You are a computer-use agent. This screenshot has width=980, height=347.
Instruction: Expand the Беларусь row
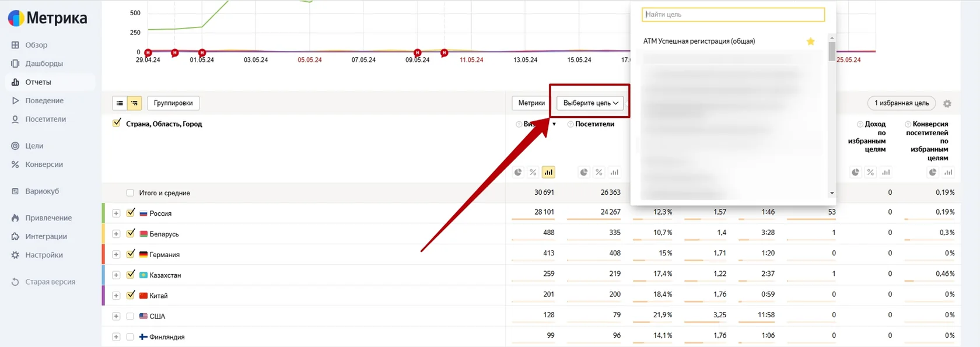click(x=116, y=234)
